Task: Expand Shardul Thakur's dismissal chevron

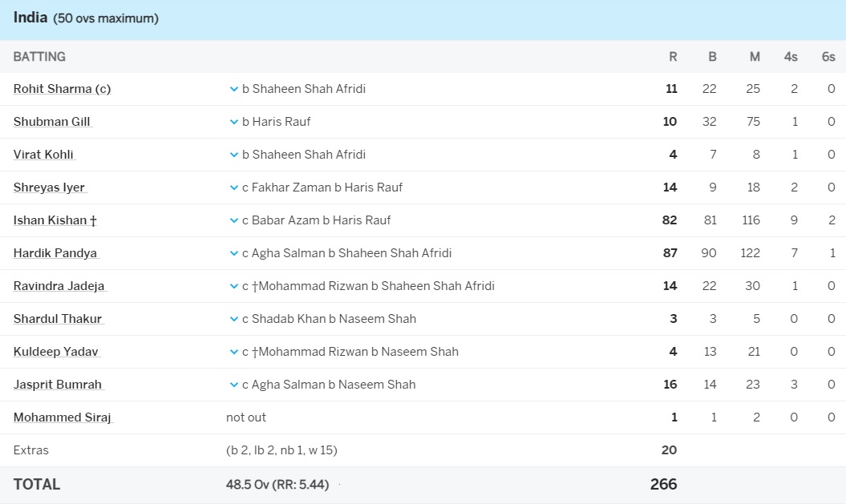Action: click(233, 320)
